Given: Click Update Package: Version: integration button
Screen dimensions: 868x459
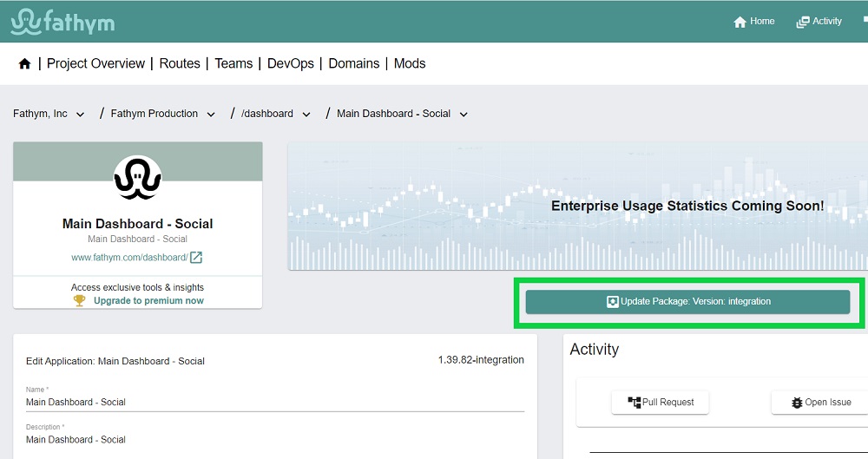Looking at the screenshot, I should [687, 302].
